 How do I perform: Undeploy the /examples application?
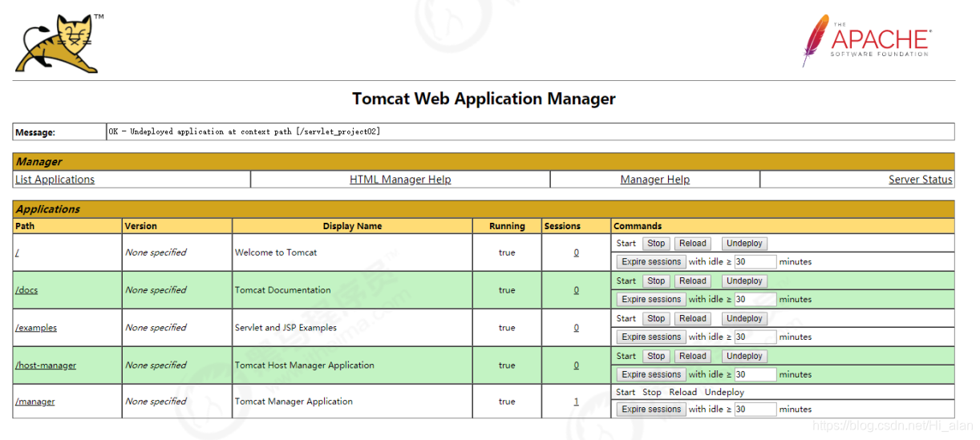pos(744,319)
